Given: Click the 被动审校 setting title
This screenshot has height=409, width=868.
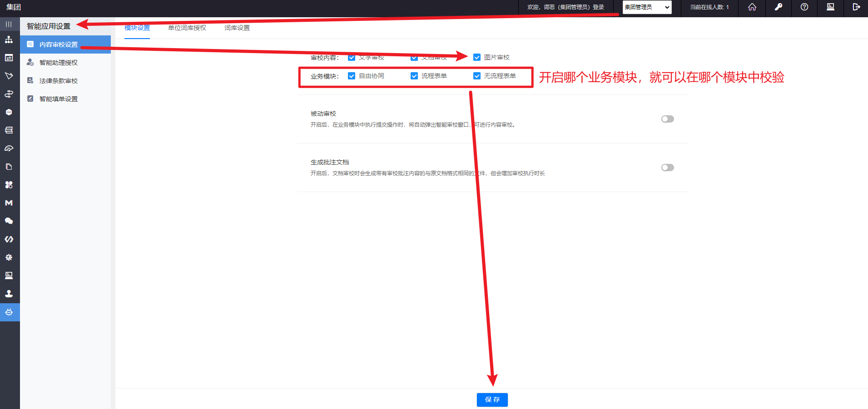Looking at the screenshot, I should [x=323, y=113].
